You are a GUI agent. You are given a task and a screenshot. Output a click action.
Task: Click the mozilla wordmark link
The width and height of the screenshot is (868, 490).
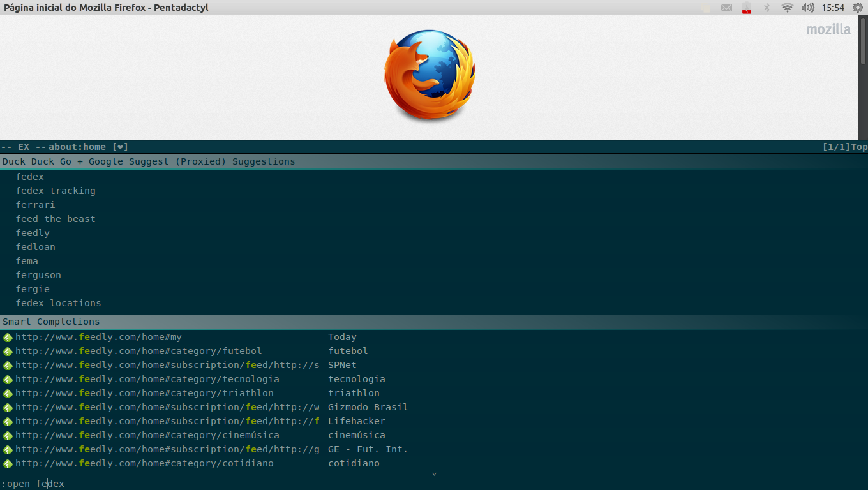pyautogui.click(x=828, y=29)
